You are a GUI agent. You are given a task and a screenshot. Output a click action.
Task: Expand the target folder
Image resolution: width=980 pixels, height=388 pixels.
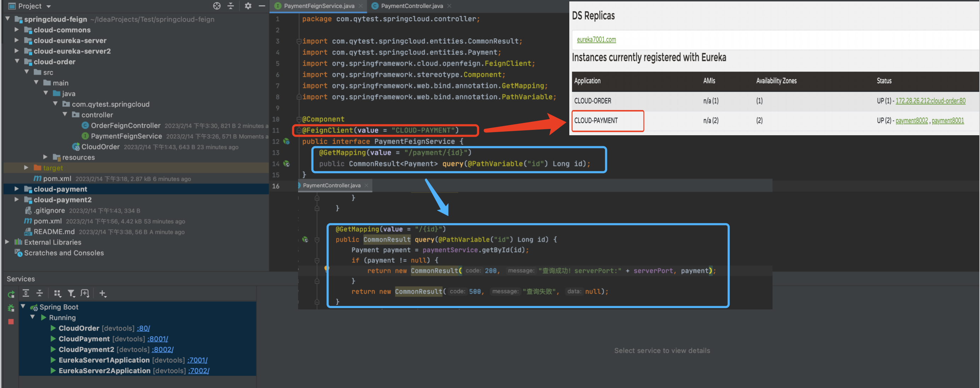[x=26, y=167]
